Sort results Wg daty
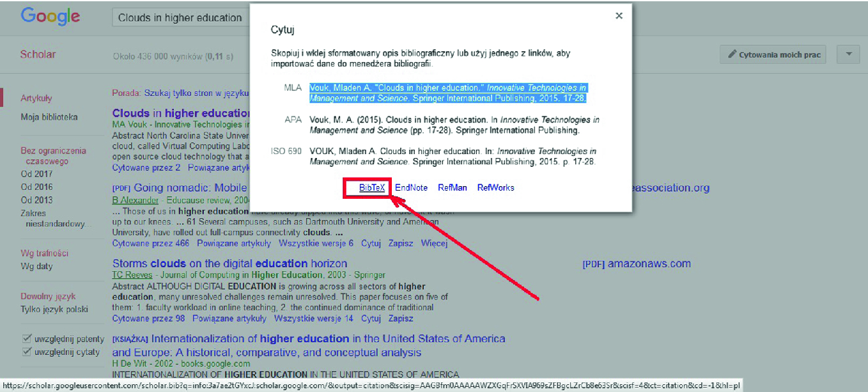The width and height of the screenshot is (868, 392). point(36,266)
